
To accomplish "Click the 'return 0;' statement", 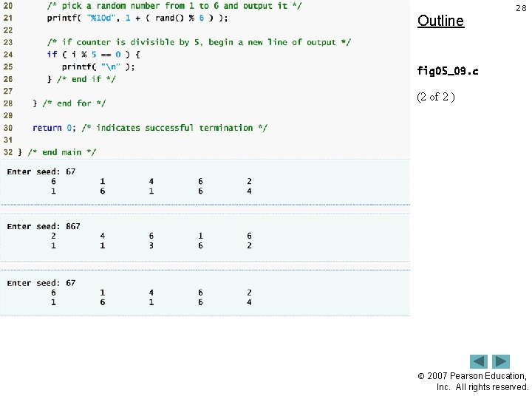I will tap(54, 128).
